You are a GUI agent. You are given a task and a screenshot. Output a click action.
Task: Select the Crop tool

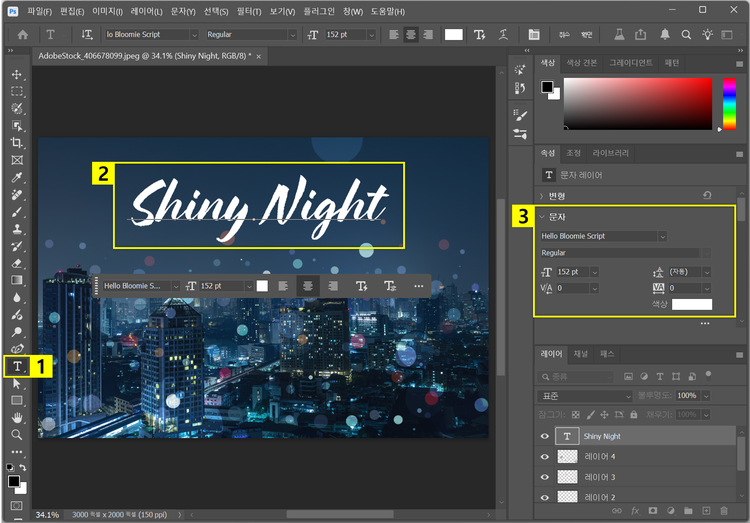(x=17, y=143)
